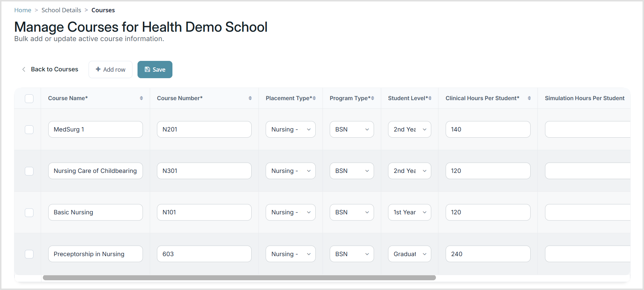The height and width of the screenshot is (290, 644).
Task: Check the MedSurg 1 row checkbox
Action: pos(29,129)
